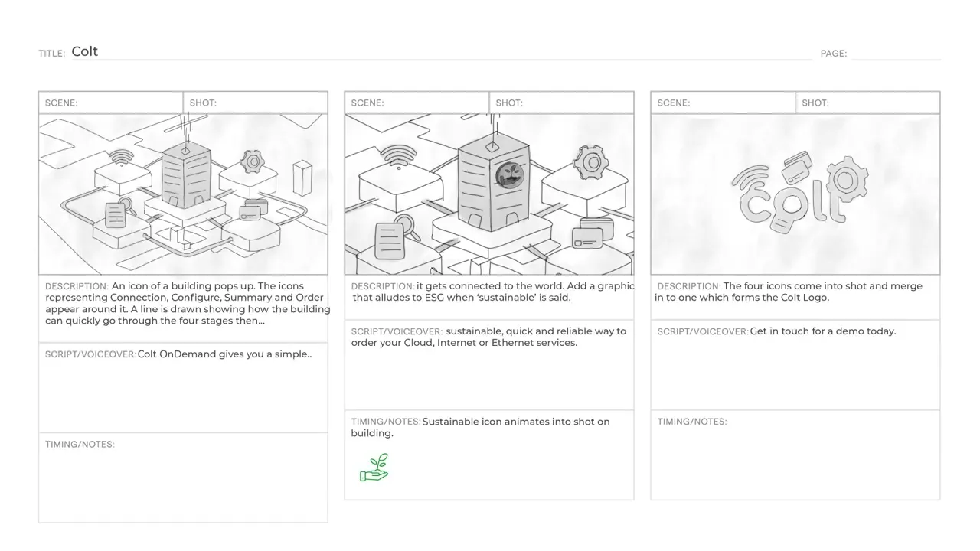980x551 pixels.
Task: Click the green sustainable plant-in-hand icon
Action: 374,468
